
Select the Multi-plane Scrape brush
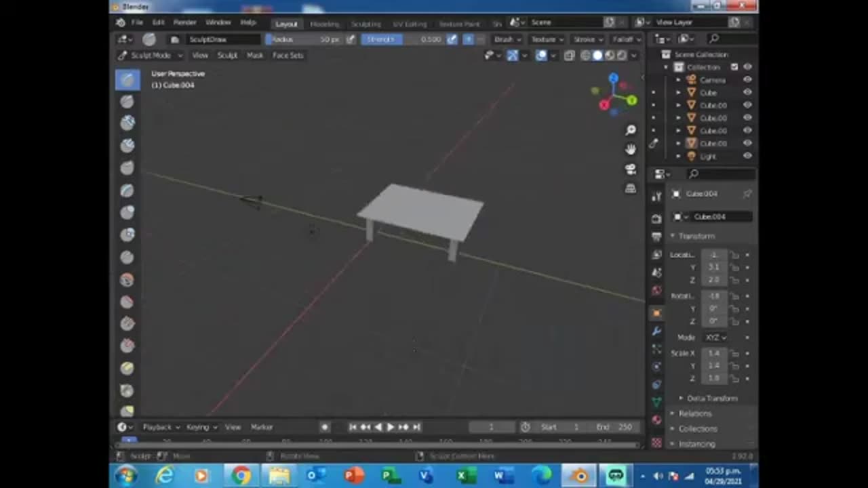(x=127, y=369)
